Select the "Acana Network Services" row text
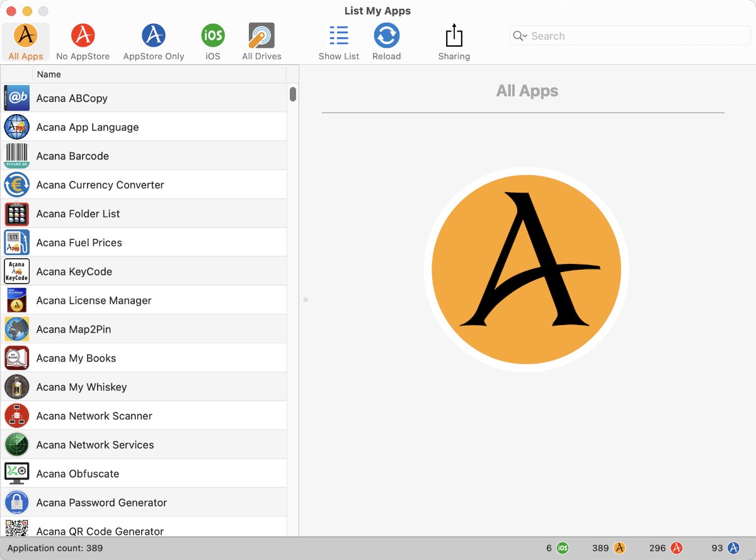Viewport: 756px width, 560px height. click(95, 445)
